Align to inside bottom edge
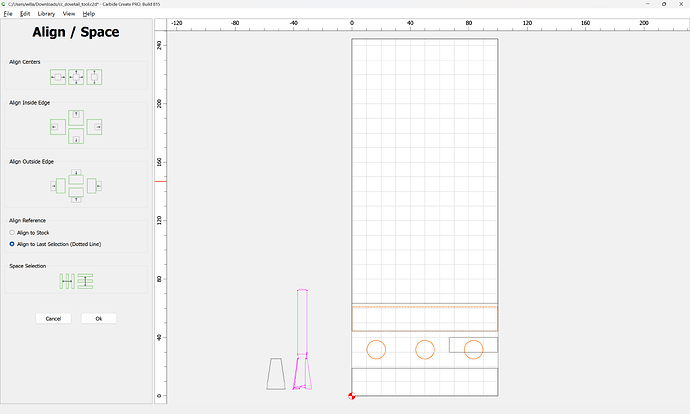 pos(76,136)
